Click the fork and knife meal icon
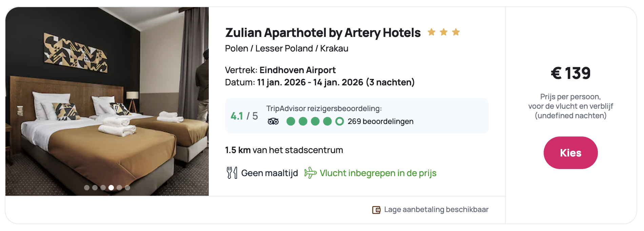 [x=232, y=173]
